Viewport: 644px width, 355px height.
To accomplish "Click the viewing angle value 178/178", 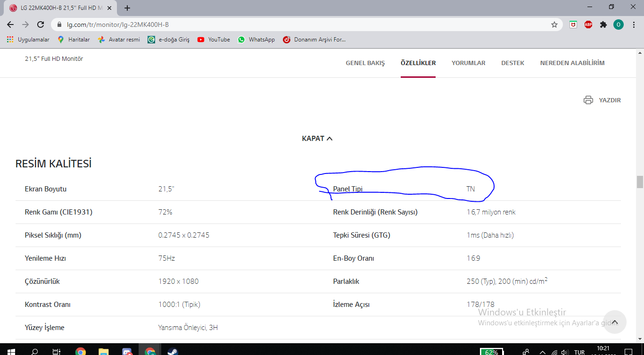I will [x=481, y=305].
